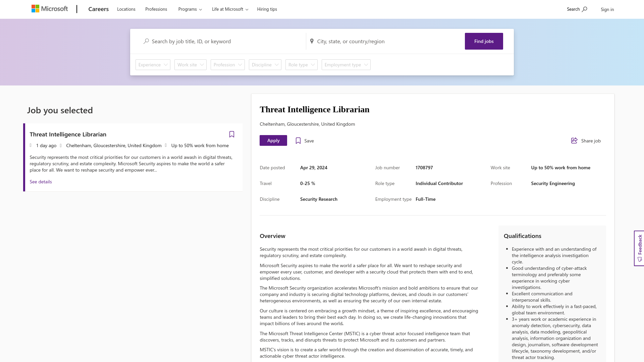
Task: Toggle the Work site filter dropdown
Action: (x=190, y=64)
